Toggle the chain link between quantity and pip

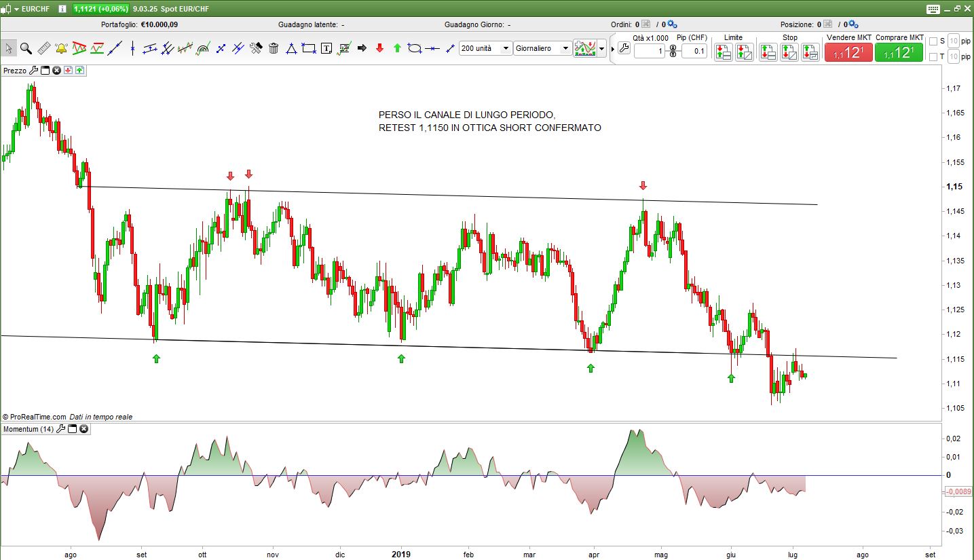(673, 51)
